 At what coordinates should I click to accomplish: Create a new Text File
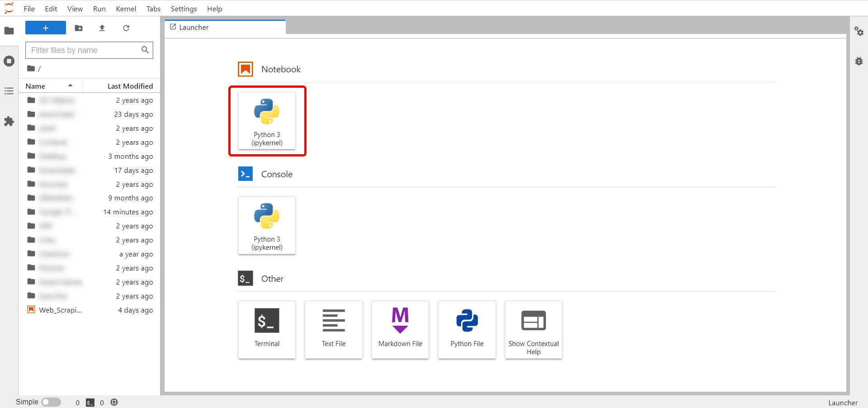[334, 330]
